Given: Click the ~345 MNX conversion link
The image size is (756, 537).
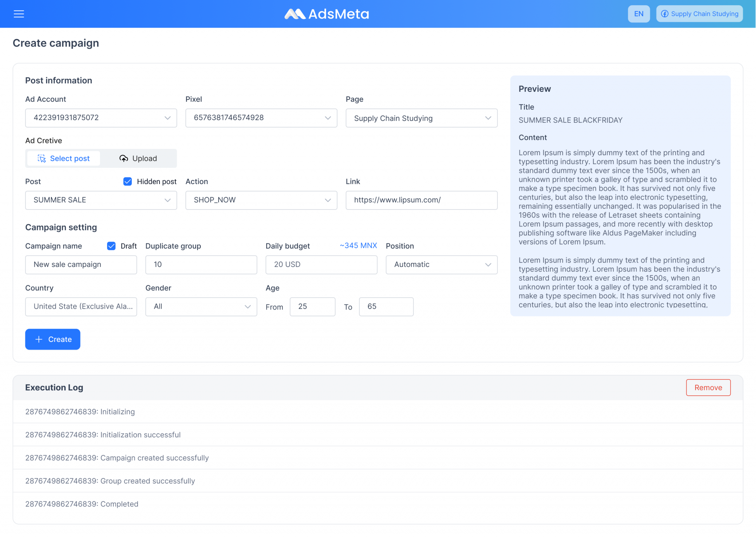Looking at the screenshot, I should tap(358, 246).
